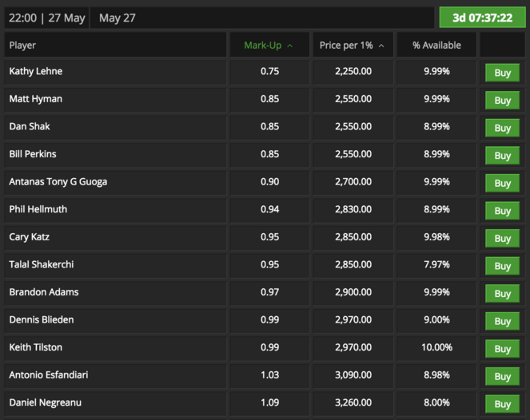This screenshot has width=530, height=420.
Task: Click the green countdown timer 3d 07:37:22
Action: click(482, 18)
